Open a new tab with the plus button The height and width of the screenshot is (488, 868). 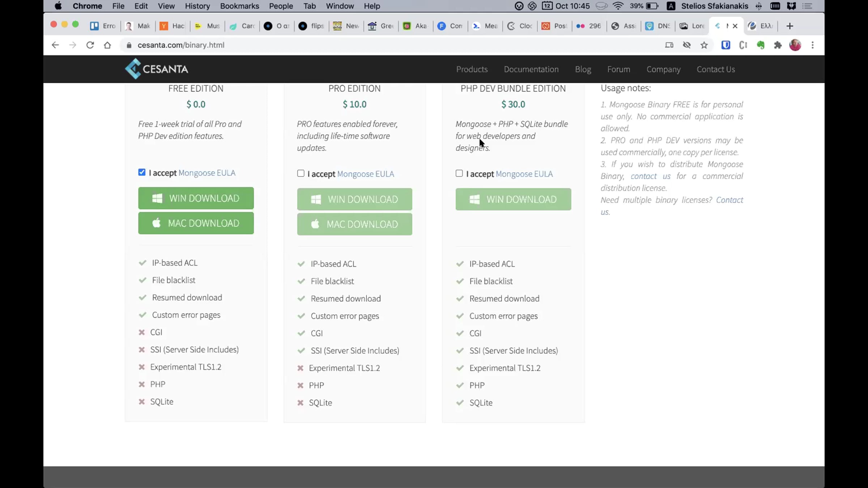pyautogui.click(x=790, y=26)
